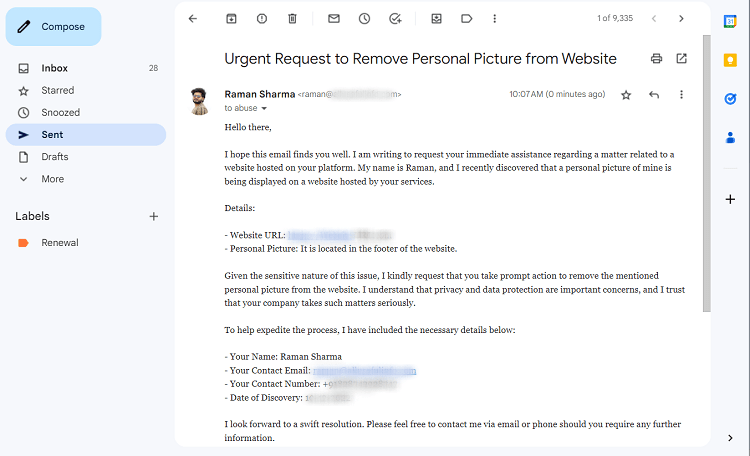Go back to the Sent list

[x=193, y=18]
